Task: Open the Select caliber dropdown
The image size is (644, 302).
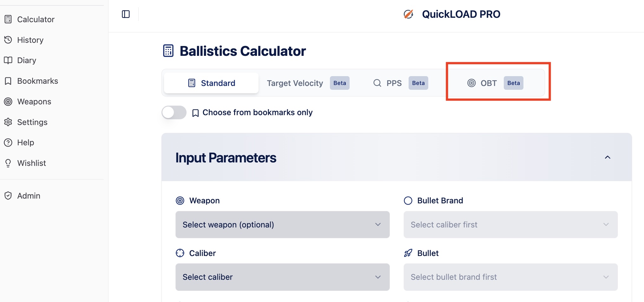Action: [282, 277]
